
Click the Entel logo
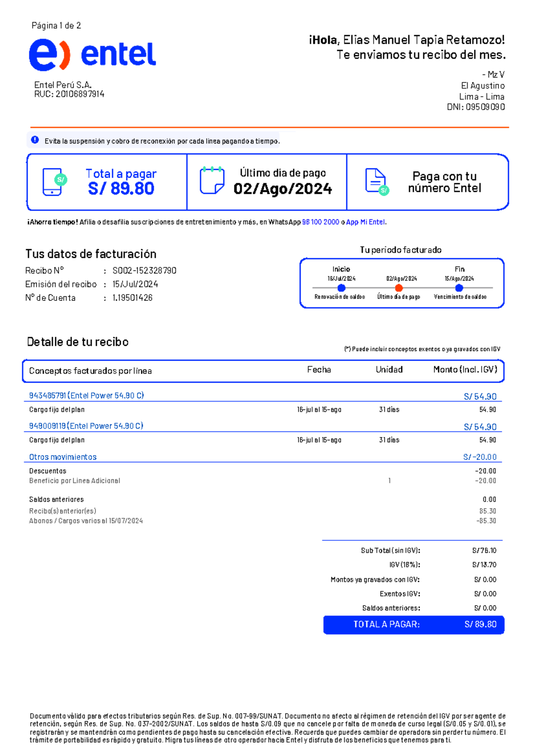(92, 55)
